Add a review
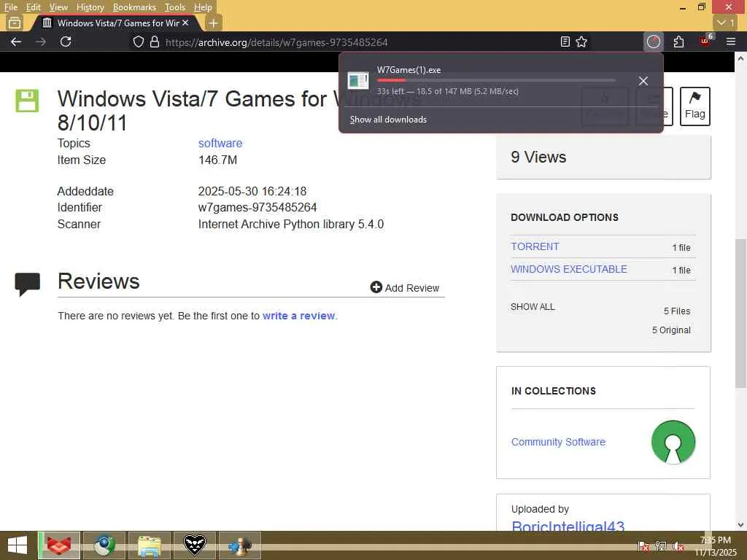 [405, 287]
